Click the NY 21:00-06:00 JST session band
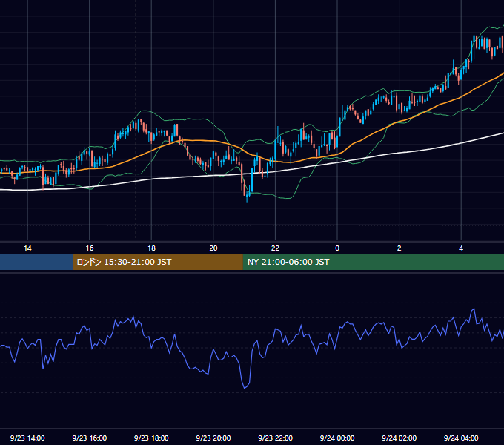504x445 pixels. coord(373,262)
